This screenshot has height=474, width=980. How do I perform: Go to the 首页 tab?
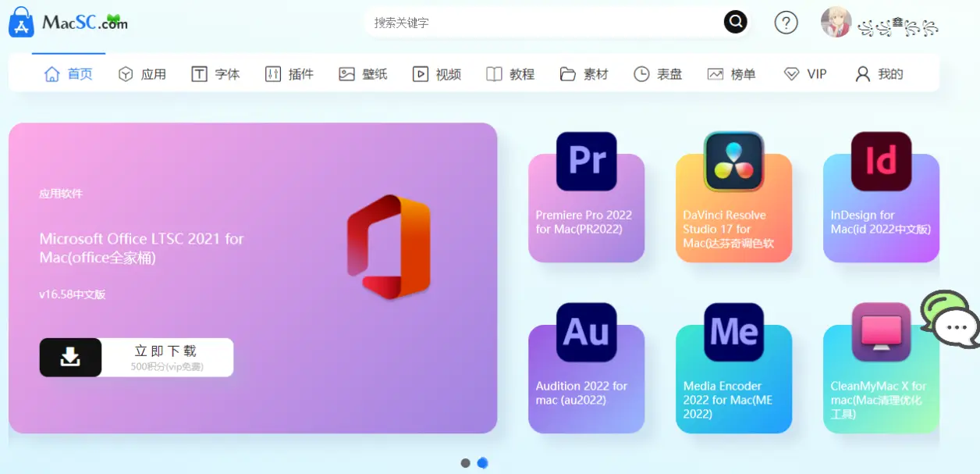point(80,74)
